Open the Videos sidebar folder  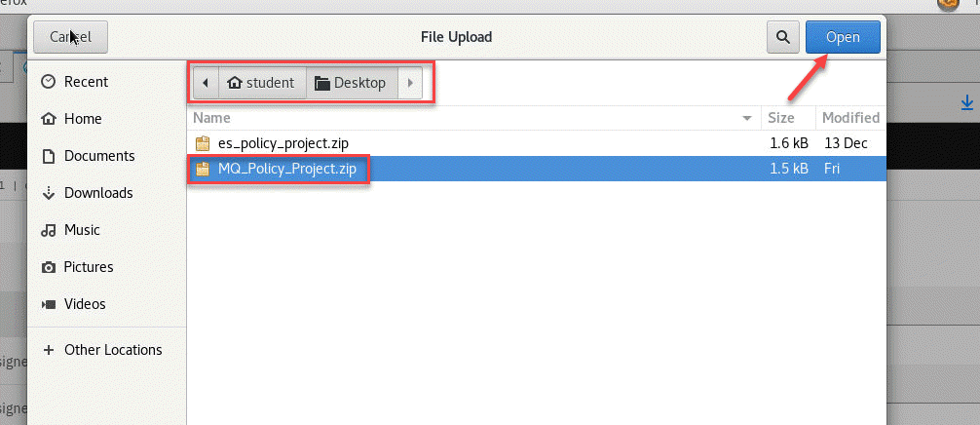click(85, 304)
